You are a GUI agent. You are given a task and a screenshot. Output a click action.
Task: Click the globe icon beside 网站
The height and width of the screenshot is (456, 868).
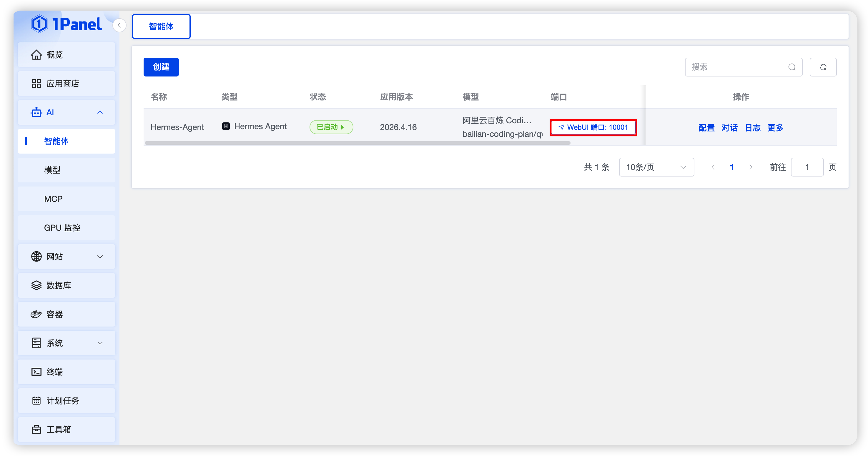click(x=36, y=257)
